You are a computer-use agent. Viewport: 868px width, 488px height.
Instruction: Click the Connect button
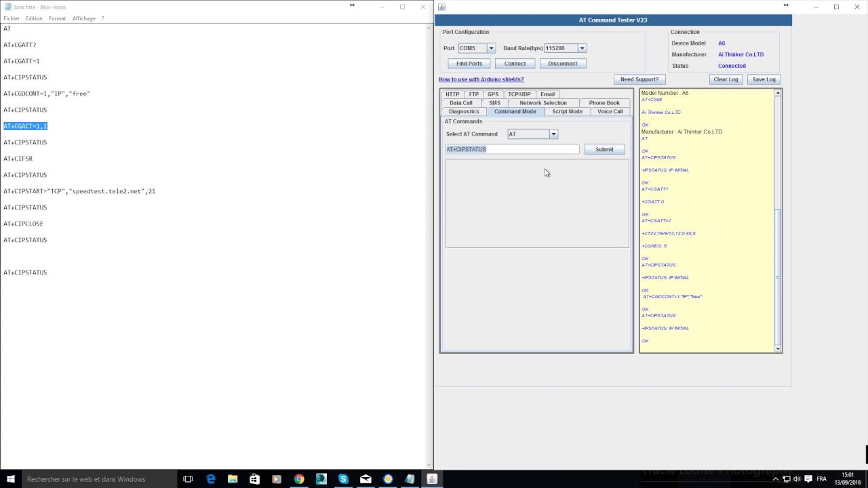pyautogui.click(x=515, y=64)
